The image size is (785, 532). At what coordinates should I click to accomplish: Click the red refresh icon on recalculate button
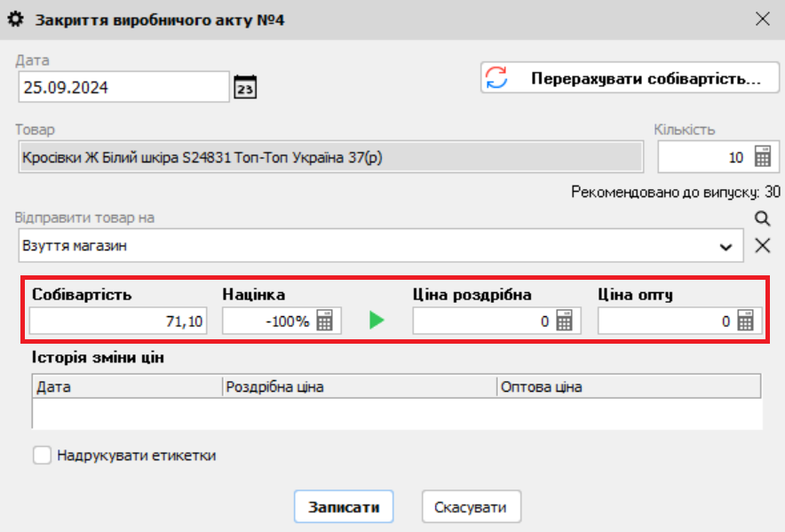496,77
